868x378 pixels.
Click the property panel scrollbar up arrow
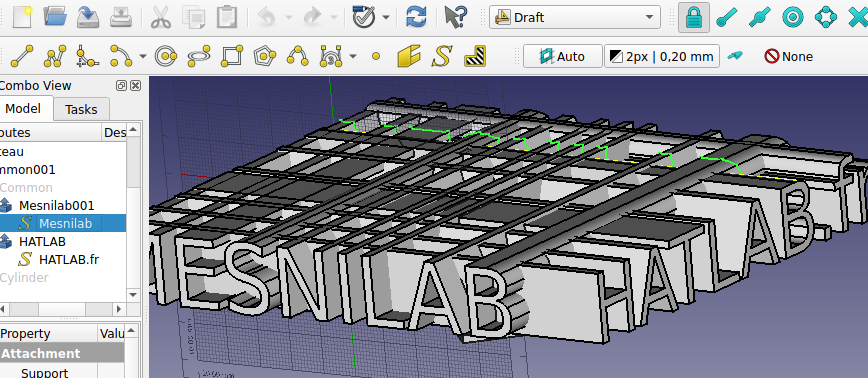pos(131,331)
